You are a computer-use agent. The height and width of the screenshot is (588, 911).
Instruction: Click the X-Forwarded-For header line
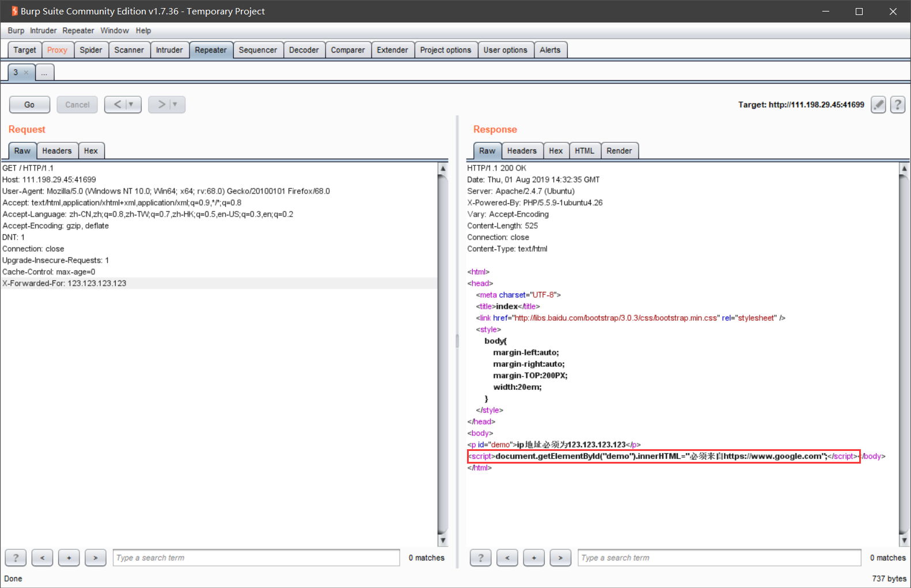219,283
